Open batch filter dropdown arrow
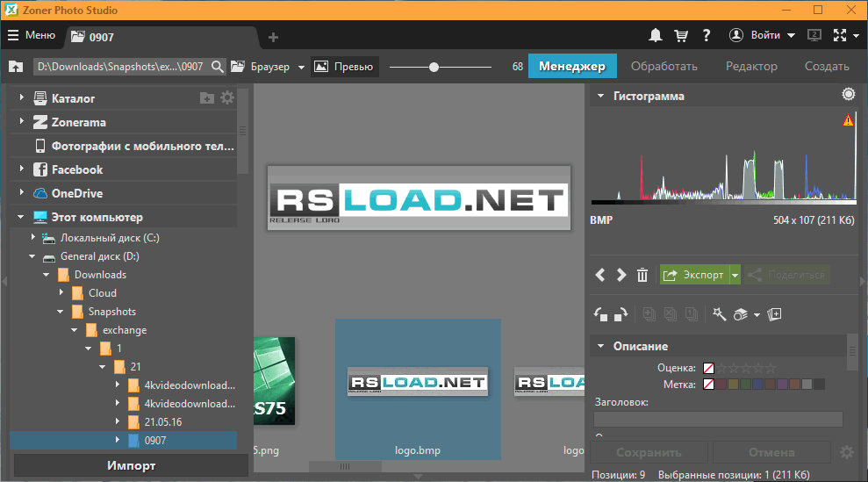Image resolution: width=868 pixels, height=482 pixels. 757,315
